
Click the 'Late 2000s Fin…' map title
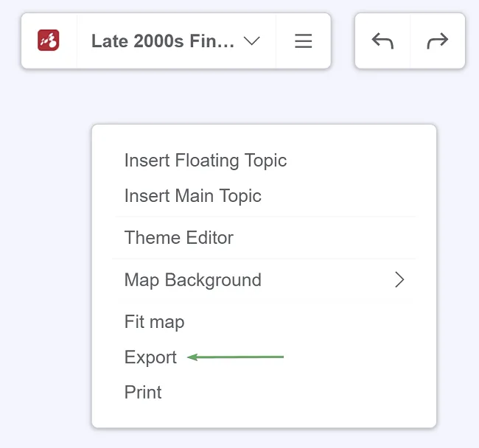163,41
